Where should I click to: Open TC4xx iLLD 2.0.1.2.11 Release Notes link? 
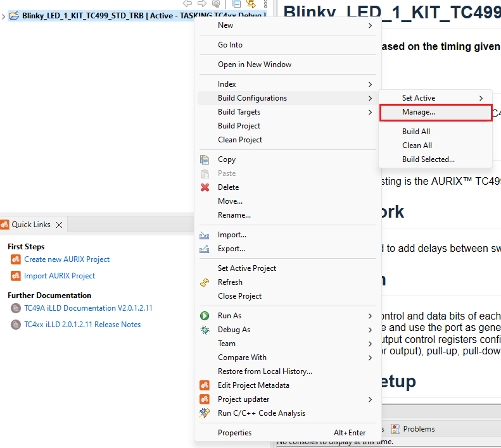tap(82, 325)
